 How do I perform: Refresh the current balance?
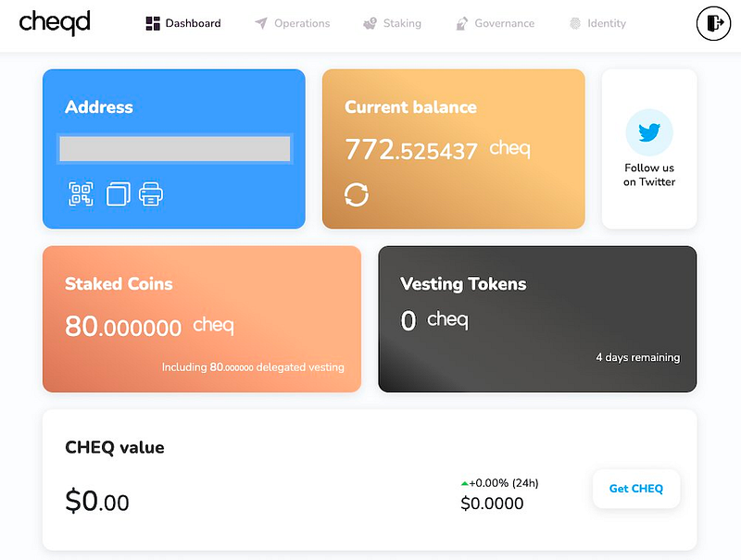pos(357,194)
